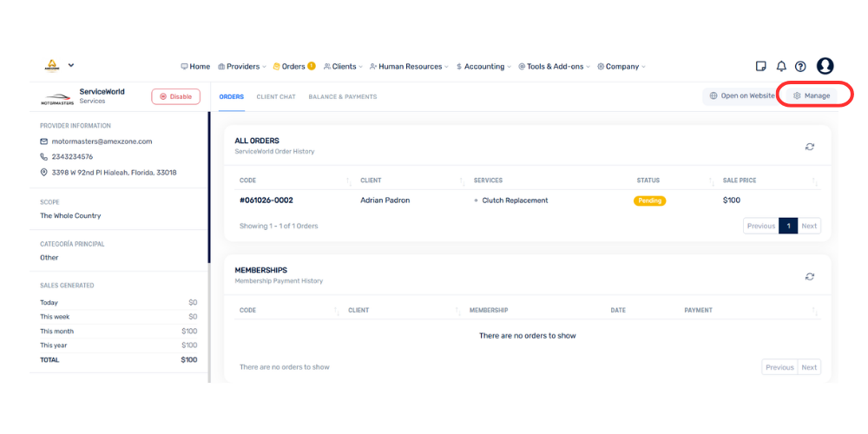Open the sticky note icon

point(761,67)
